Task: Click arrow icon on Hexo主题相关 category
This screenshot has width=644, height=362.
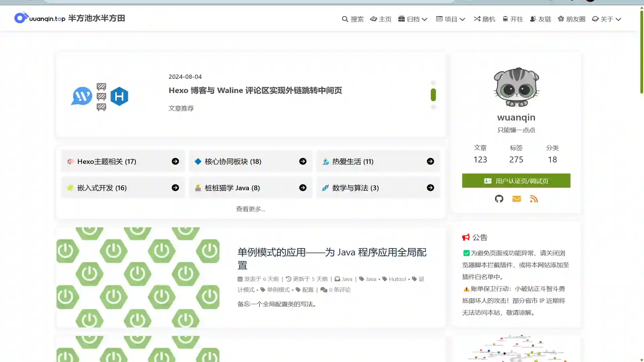Action: 175,161
